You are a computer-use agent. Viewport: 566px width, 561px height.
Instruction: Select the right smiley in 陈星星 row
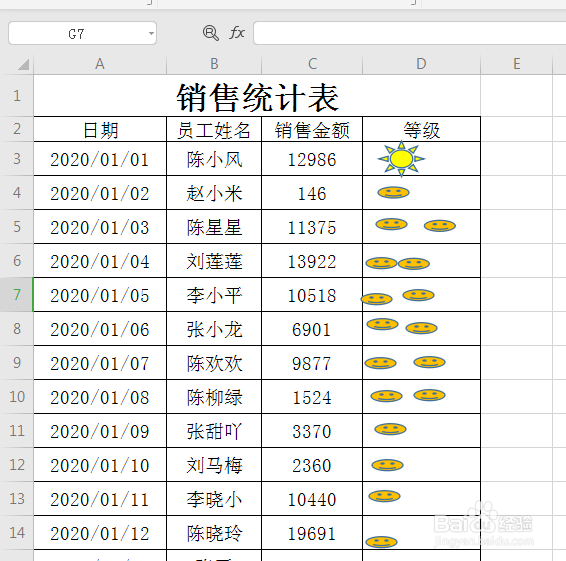point(440,226)
